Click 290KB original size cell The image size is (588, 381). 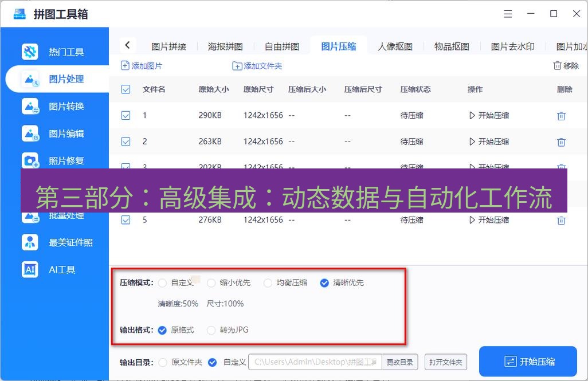(x=210, y=115)
